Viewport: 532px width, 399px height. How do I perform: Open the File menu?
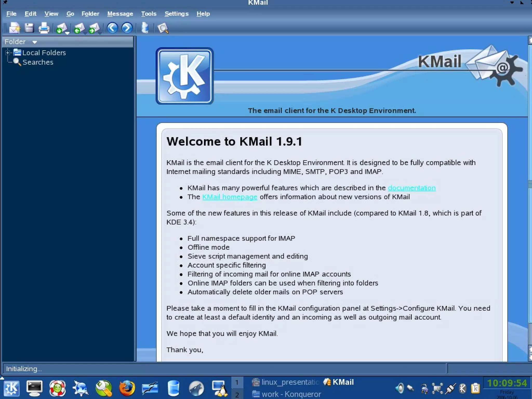(x=11, y=14)
